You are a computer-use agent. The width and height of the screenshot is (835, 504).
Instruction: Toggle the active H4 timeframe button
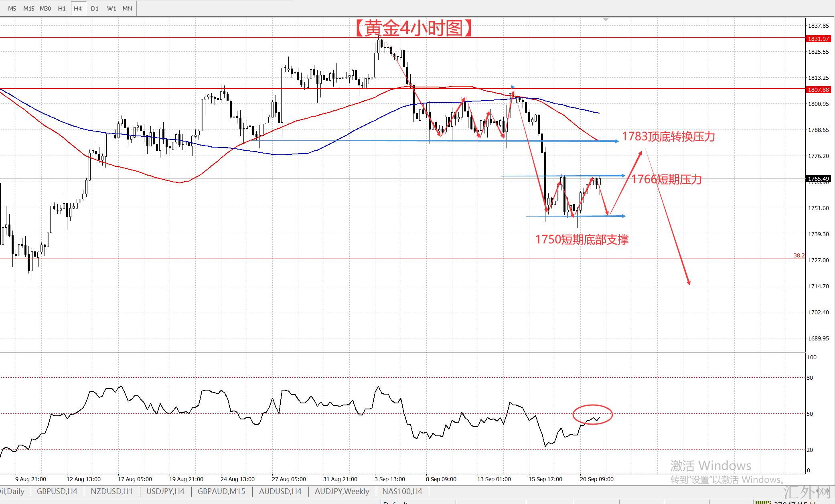(x=78, y=8)
